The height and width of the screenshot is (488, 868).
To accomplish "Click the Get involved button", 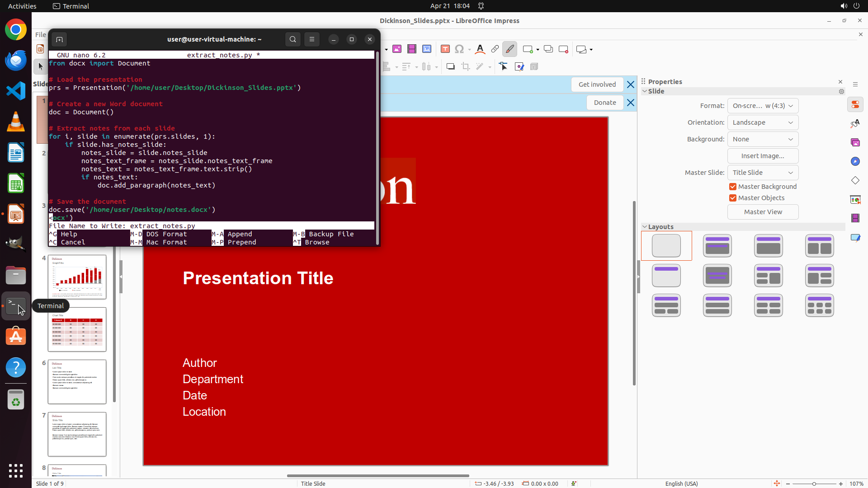I will coord(597,84).
